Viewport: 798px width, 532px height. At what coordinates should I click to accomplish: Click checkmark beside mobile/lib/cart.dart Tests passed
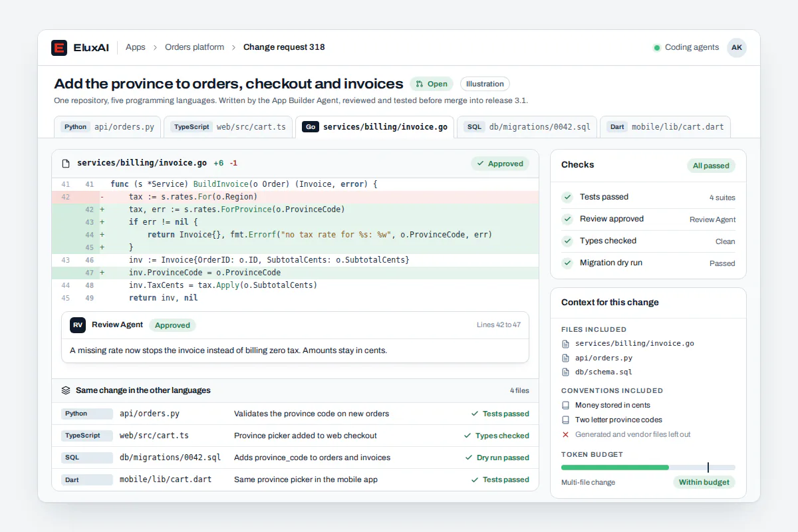[x=475, y=479]
